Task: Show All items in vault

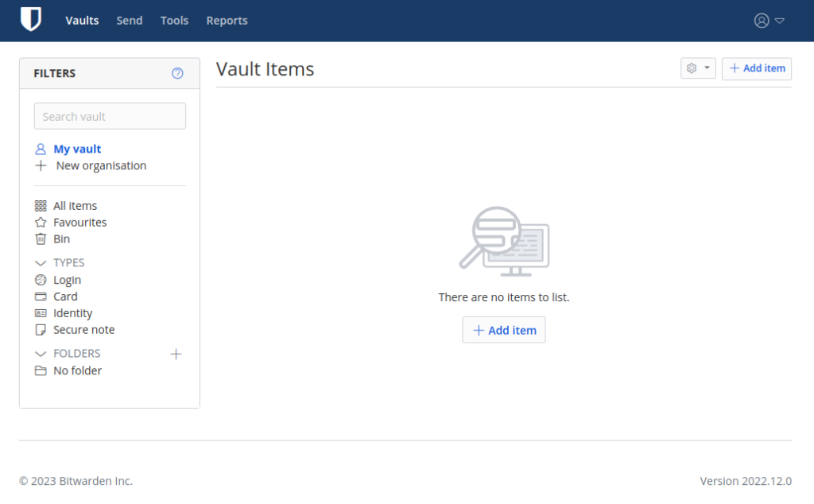Action: point(75,206)
